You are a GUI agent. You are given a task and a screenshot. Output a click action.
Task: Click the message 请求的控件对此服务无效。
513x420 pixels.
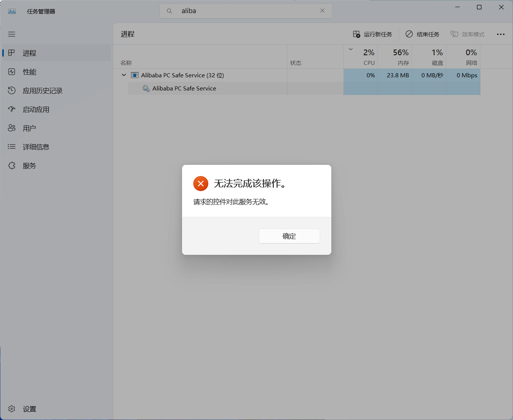click(232, 202)
